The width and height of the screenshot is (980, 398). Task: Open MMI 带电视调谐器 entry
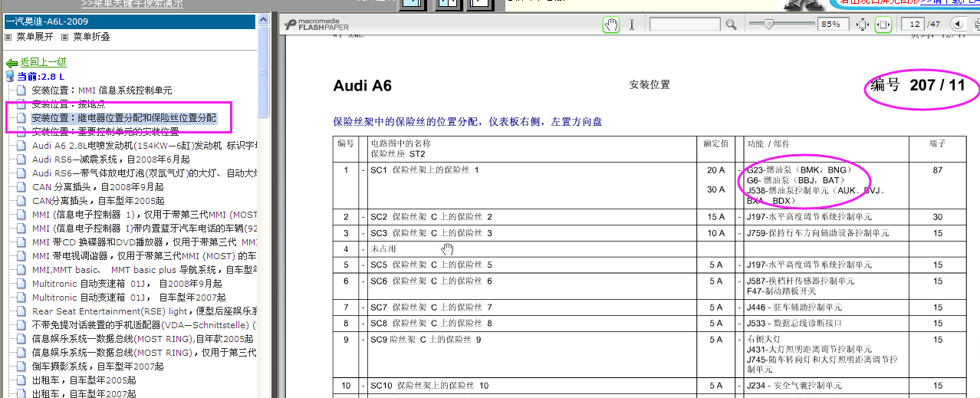coord(144,256)
